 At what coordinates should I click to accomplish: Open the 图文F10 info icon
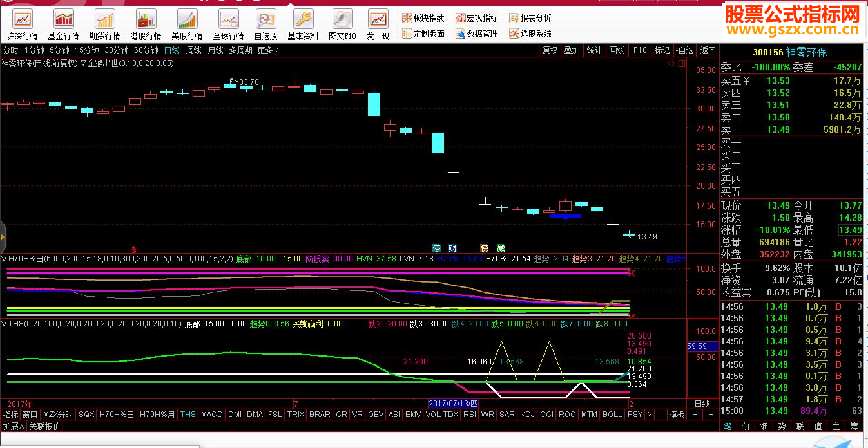[342, 25]
